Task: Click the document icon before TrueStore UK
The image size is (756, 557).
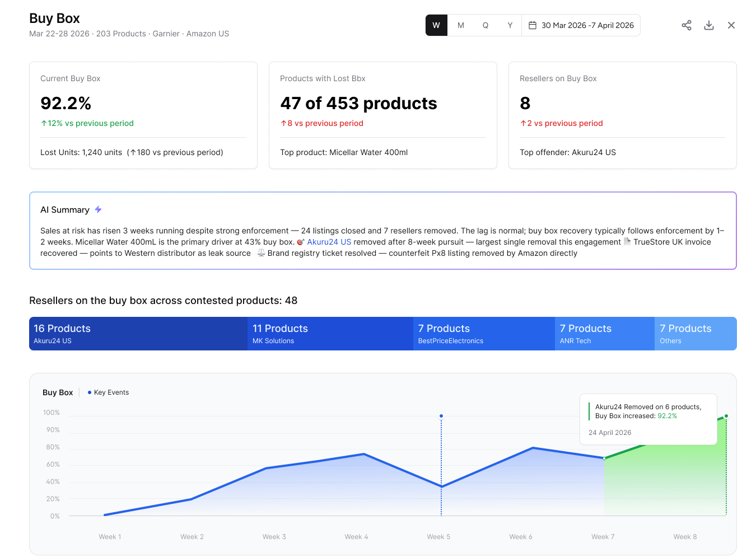Action: point(627,242)
